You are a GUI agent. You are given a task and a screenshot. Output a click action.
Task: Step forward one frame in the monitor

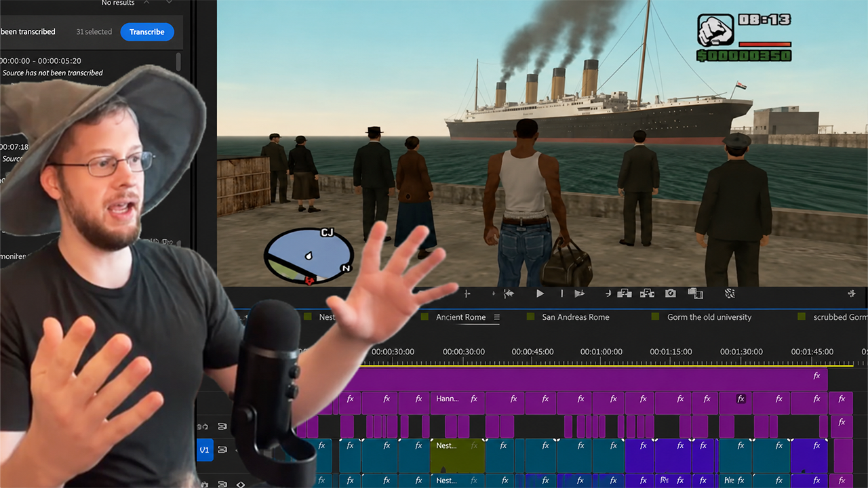tap(579, 293)
